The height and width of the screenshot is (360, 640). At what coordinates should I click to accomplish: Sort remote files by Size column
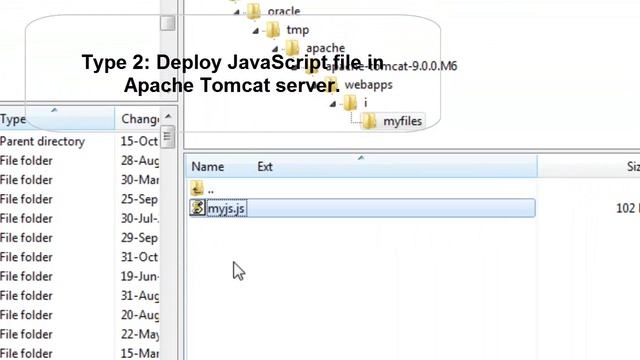[633, 167]
